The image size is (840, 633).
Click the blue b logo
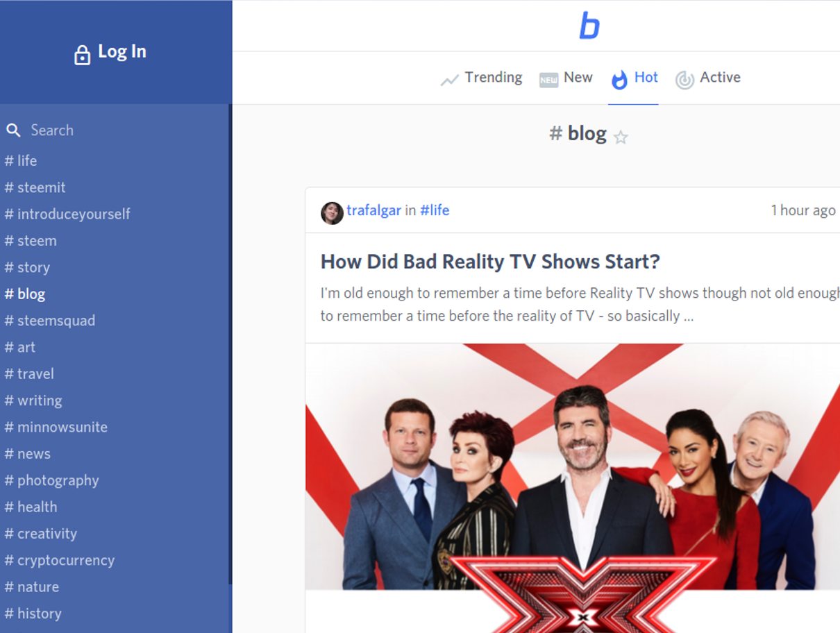click(x=589, y=26)
